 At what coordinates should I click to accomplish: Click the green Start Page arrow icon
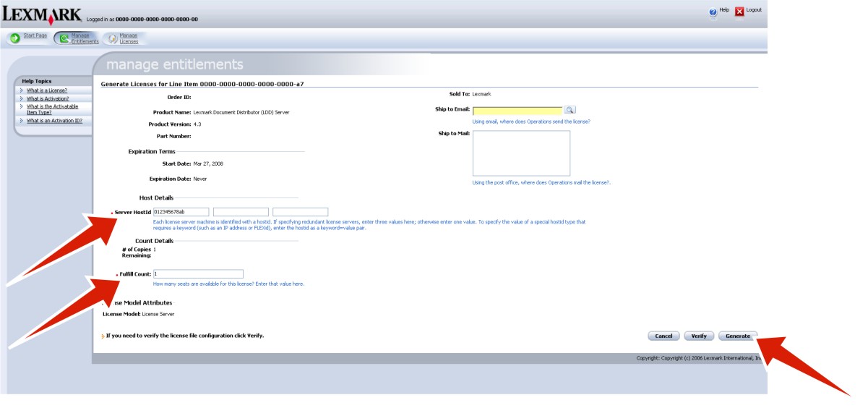tap(14, 38)
